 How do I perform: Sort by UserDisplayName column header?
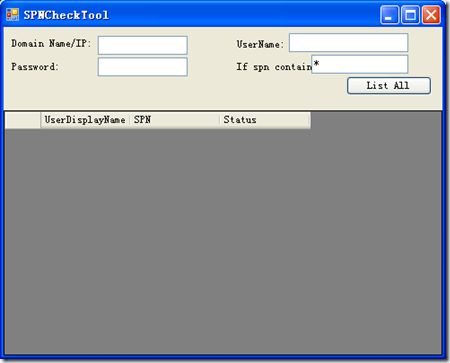(85, 120)
